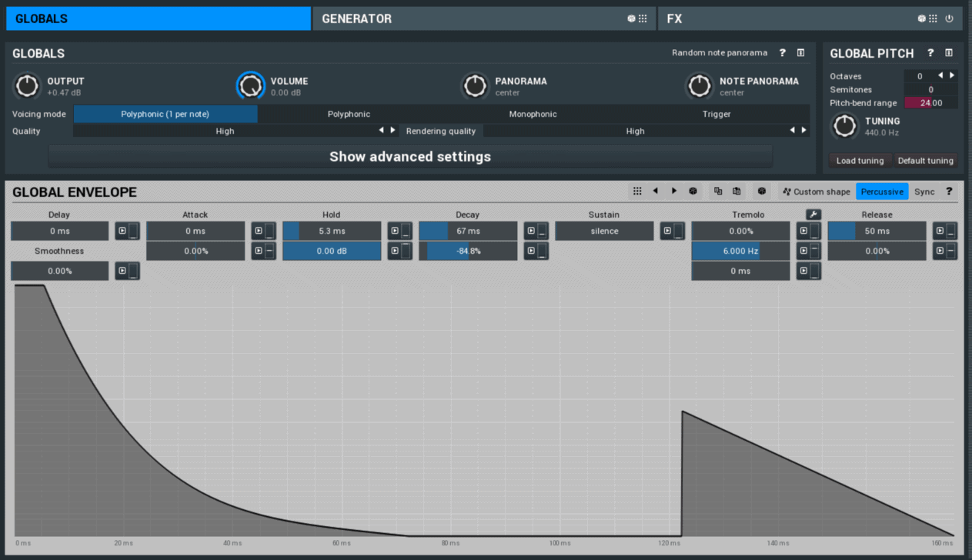This screenshot has height=560, width=972.
Task: Open the Tremolo depth curve shape selector
Action: tap(808, 231)
